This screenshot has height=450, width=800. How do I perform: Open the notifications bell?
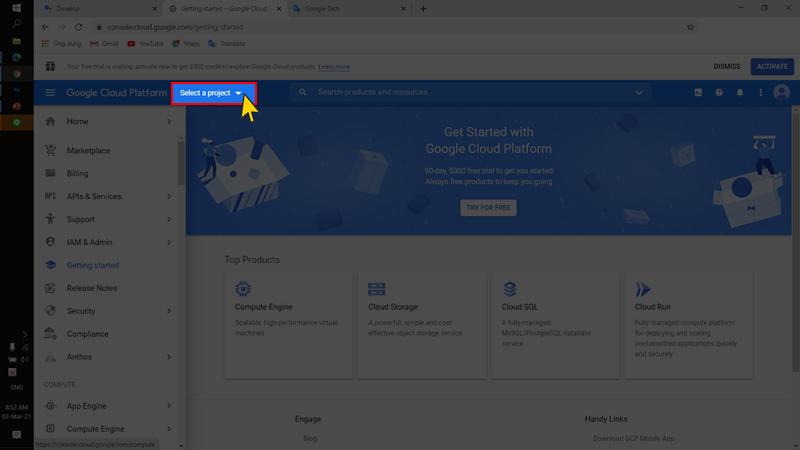[740, 93]
